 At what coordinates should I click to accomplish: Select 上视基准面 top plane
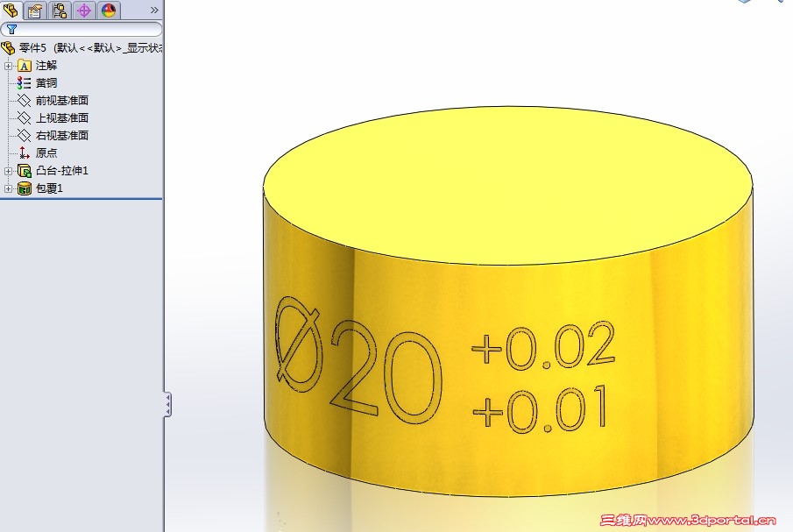click(x=61, y=117)
